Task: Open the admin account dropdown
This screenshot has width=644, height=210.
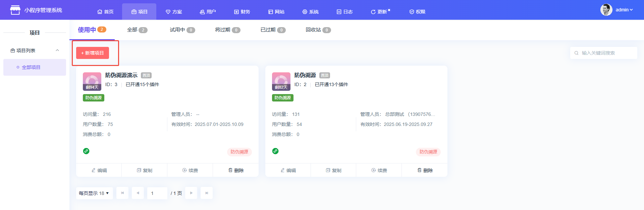Action: (x=624, y=10)
